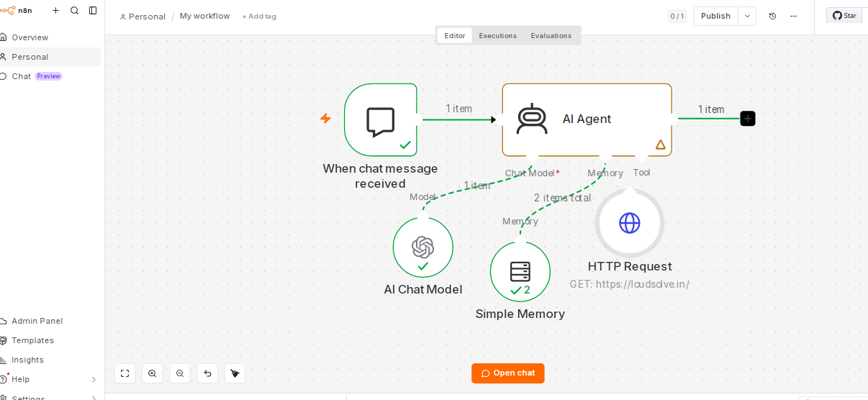
Task: Click My workflow title
Action: point(205,16)
